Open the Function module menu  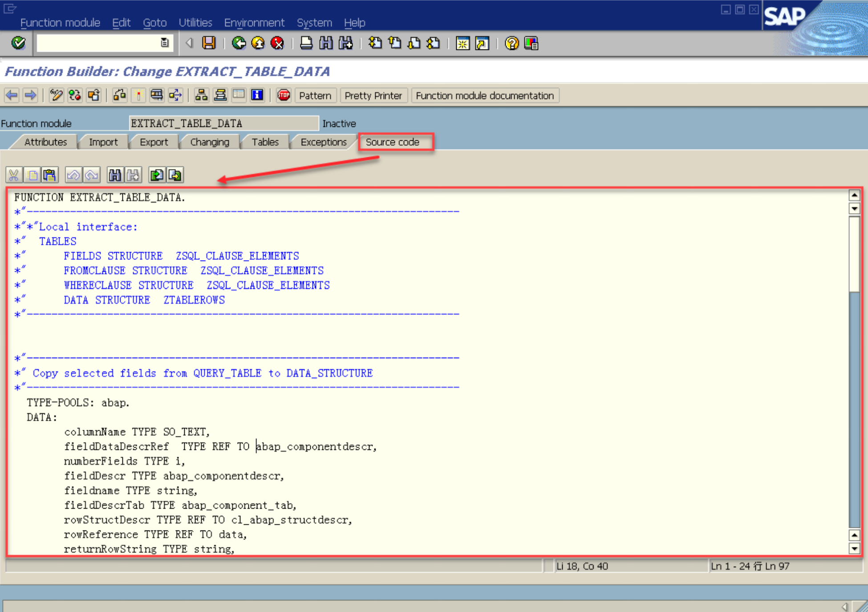(x=60, y=22)
